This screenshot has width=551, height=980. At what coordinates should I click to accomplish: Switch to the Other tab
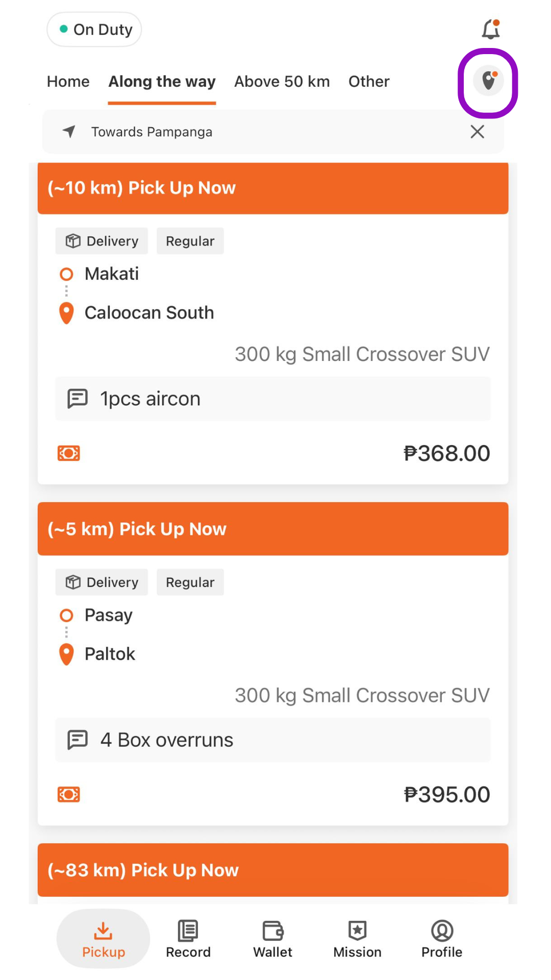click(369, 82)
